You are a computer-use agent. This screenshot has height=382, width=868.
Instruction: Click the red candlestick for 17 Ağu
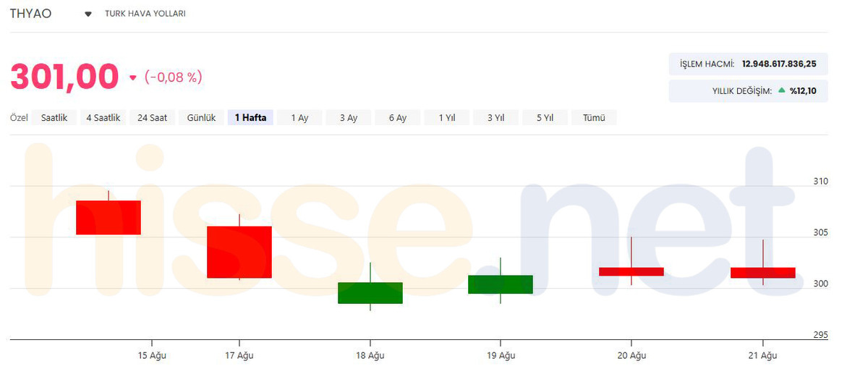(x=239, y=252)
